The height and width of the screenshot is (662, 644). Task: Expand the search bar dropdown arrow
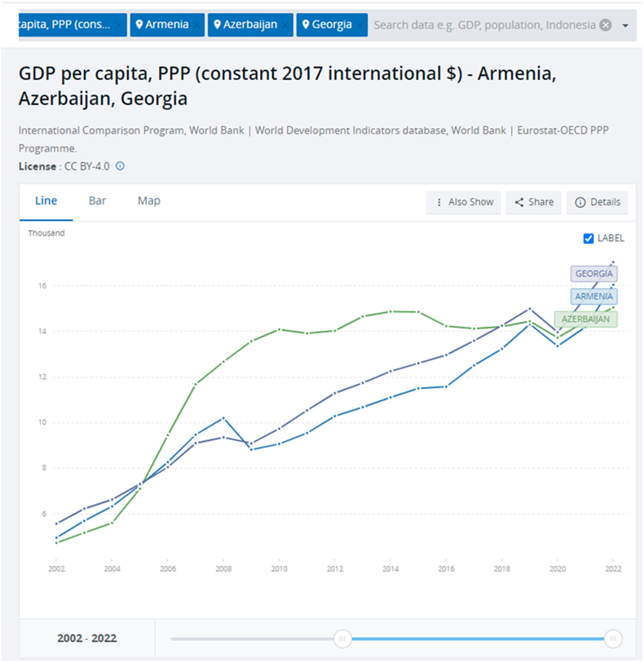pos(625,25)
